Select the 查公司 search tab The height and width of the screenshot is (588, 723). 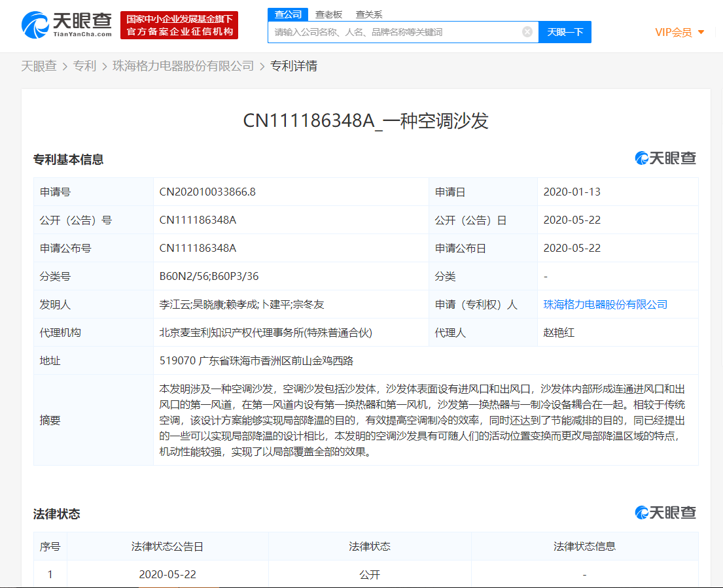288,14
